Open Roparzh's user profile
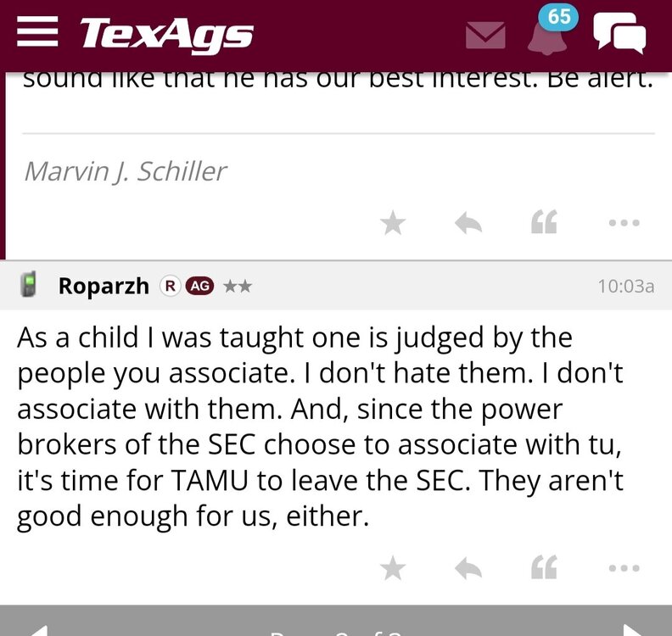Image resolution: width=672 pixels, height=636 pixels. pyautogui.click(x=105, y=286)
